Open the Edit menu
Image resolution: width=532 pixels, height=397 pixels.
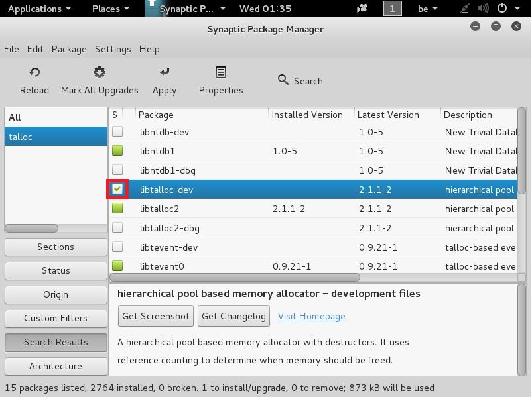[35, 49]
